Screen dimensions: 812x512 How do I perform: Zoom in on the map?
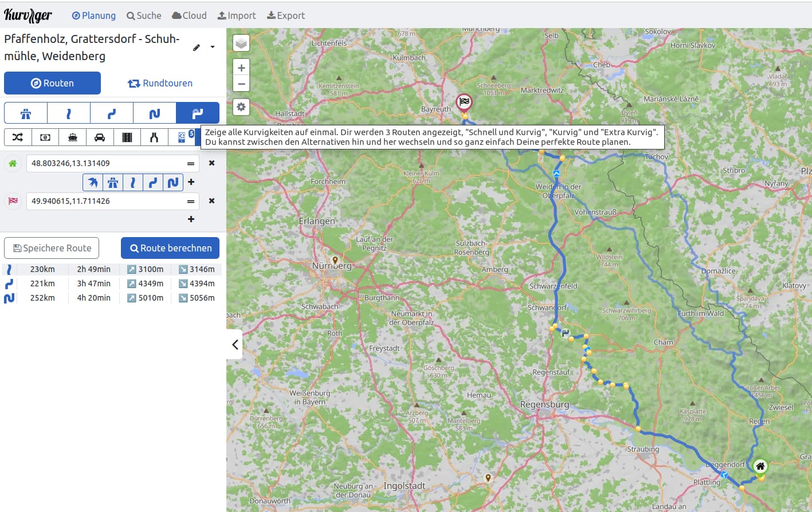tap(241, 68)
